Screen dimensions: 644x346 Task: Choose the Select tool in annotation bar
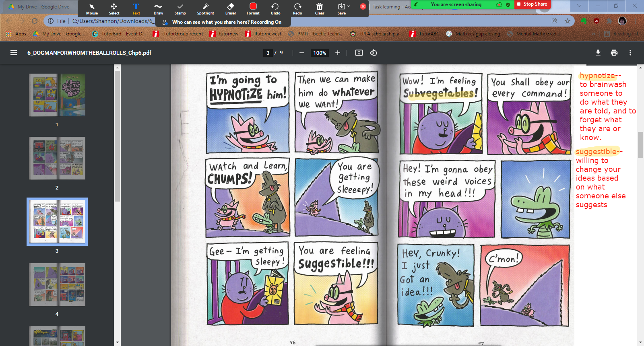tap(114, 9)
